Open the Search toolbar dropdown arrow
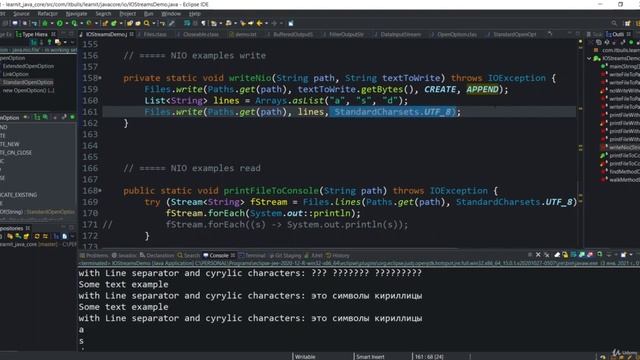640x360 pixels. 154,23
